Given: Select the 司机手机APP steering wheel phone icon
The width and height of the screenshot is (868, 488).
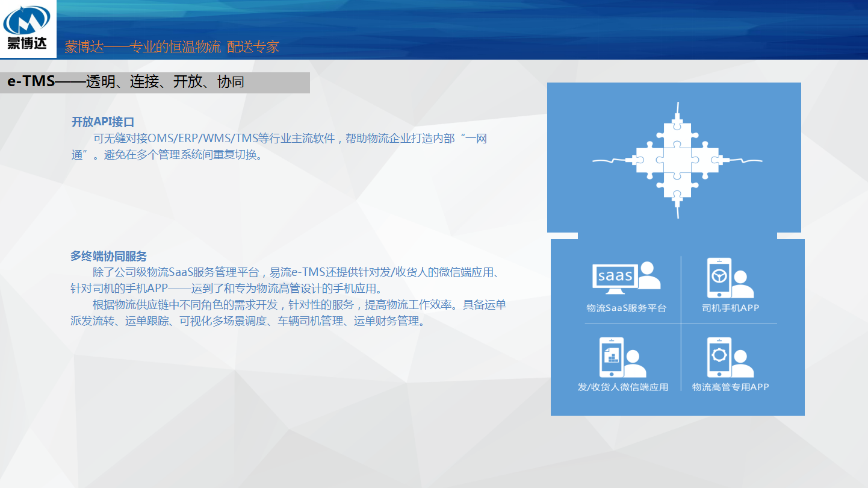Looking at the screenshot, I should (x=730, y=278).
